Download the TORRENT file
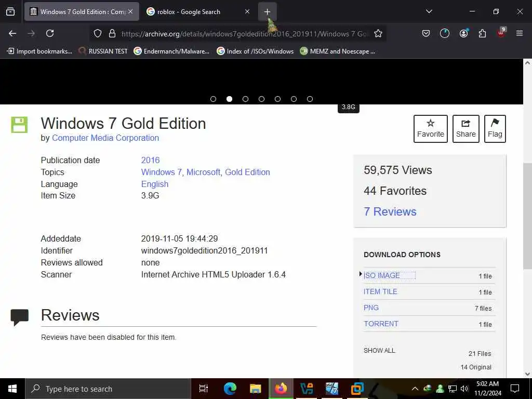 pos(381,324)
